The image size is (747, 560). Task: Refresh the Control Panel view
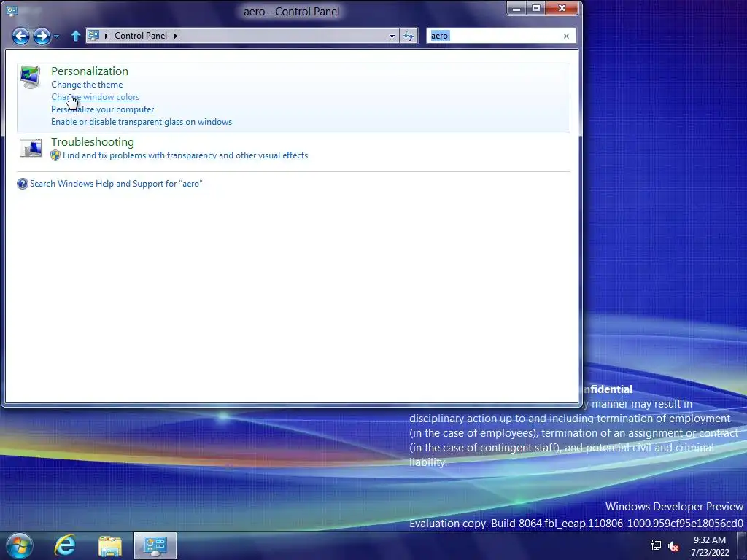[x=409, y=36]
